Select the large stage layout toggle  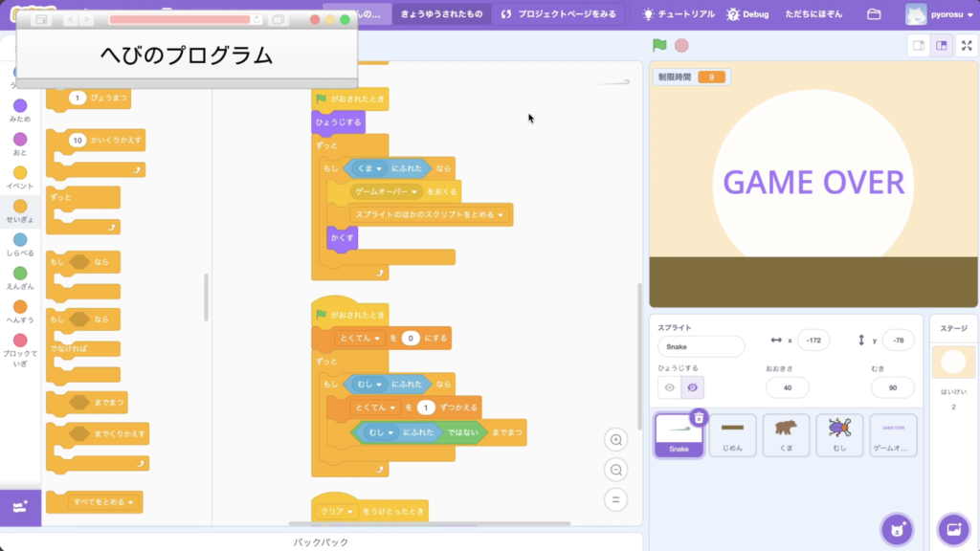pyautogui.click(x=942, y=45)
